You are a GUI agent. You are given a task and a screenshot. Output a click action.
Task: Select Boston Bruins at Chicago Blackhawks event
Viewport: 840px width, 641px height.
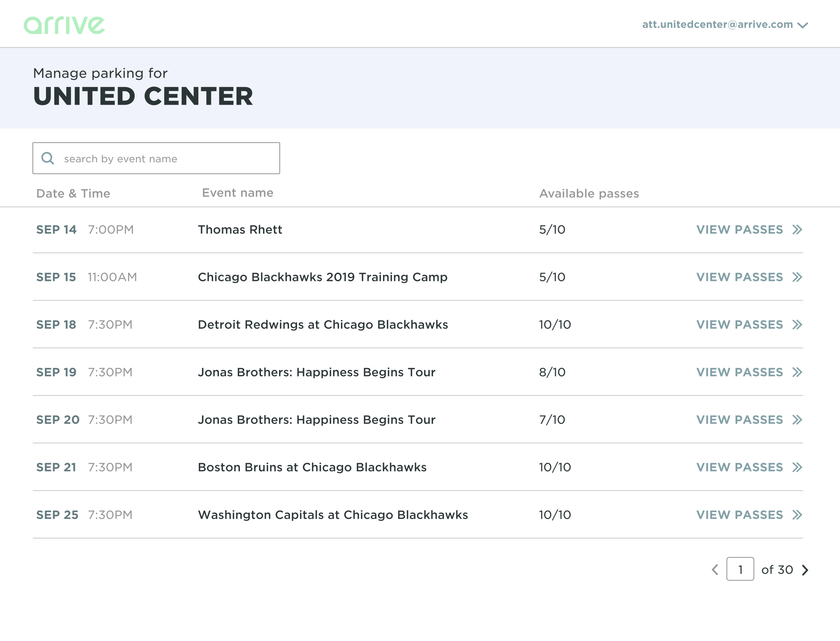click(312, 467)
